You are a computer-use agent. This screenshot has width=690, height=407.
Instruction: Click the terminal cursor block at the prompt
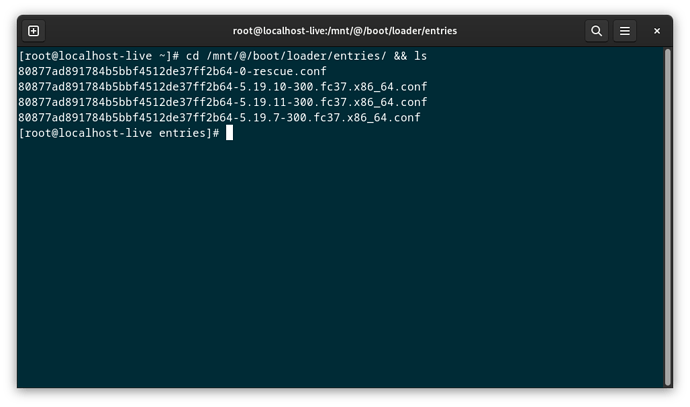click(x=229, y=133)
